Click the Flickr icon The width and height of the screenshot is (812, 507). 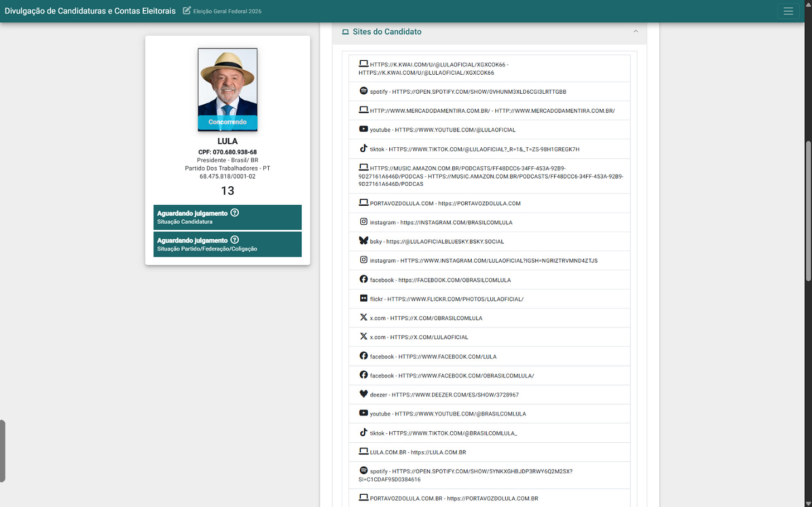coord(364,298)
